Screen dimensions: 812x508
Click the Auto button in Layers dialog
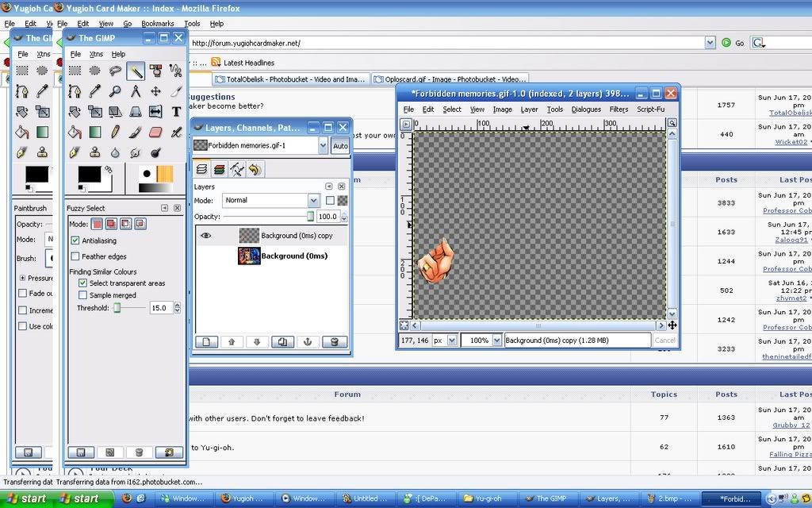pyautogui.click(x=340, y=146)
